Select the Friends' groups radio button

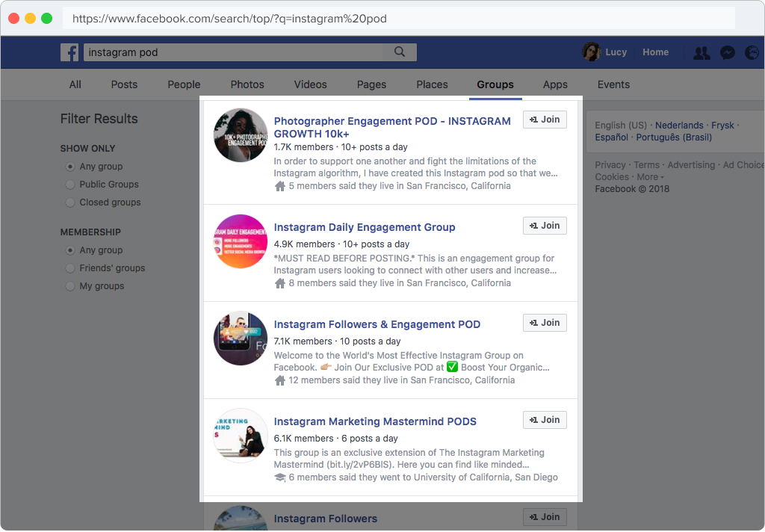tap(70, 268)
